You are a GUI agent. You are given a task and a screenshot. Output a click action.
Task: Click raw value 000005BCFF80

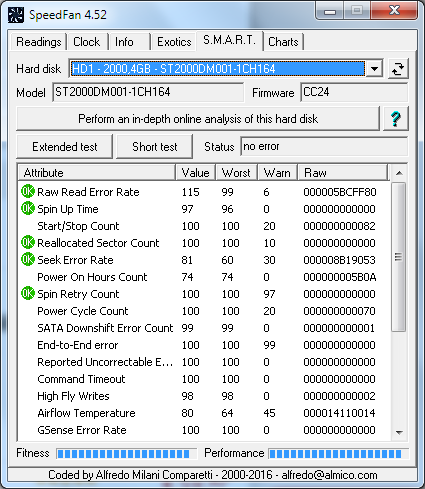point(340,192)
